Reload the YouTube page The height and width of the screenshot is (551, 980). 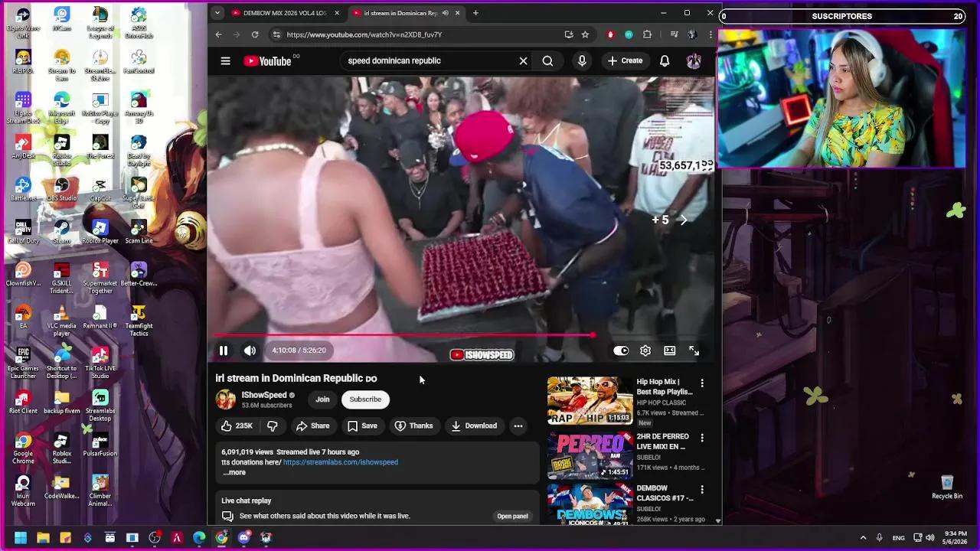coord(255,34)
